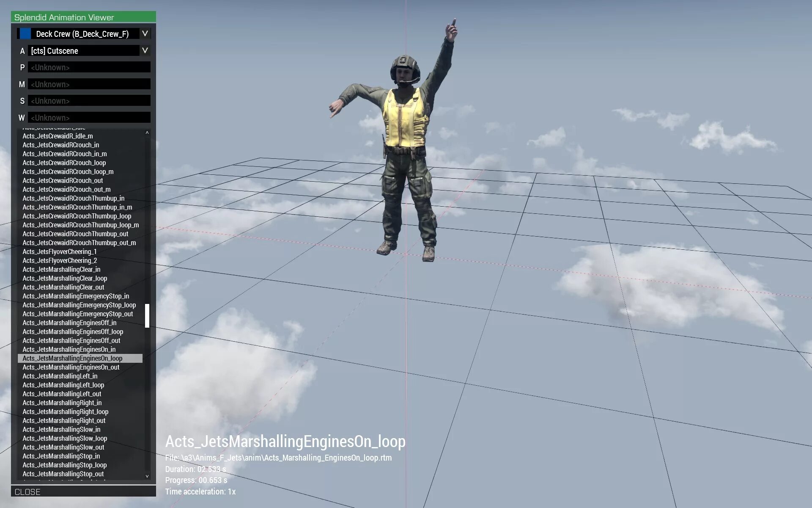Click the S filter Unknown field

pos(89,101)
